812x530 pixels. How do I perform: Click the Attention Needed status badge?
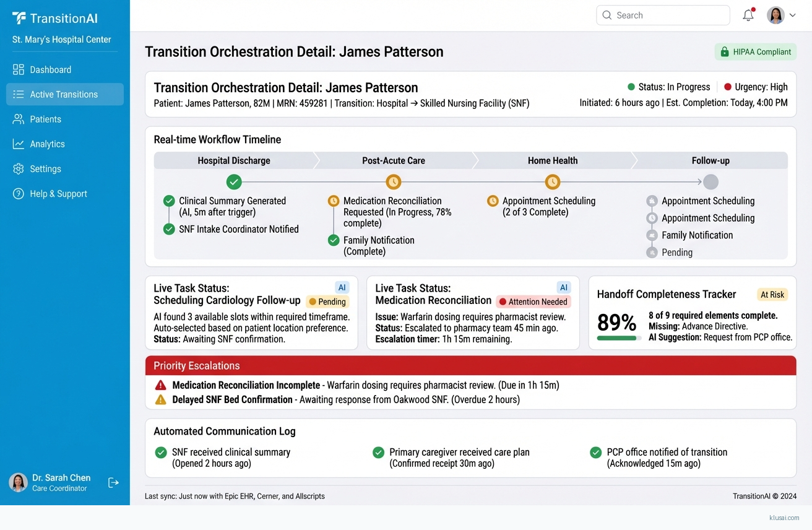point(533,302)
